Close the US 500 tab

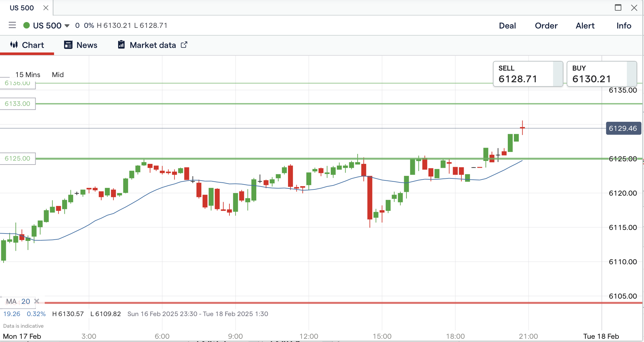point(46,8)
